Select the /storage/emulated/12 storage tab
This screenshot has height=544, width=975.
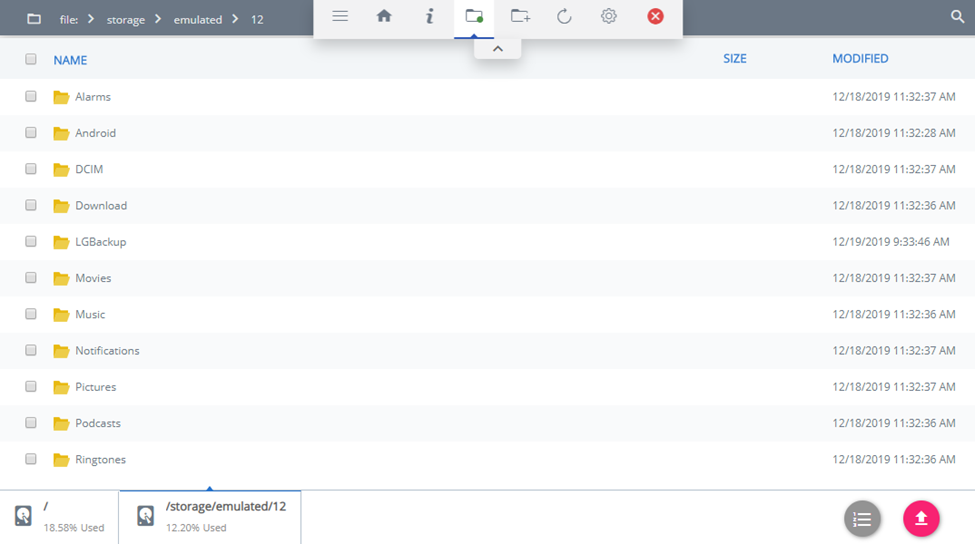click(210, 516)
